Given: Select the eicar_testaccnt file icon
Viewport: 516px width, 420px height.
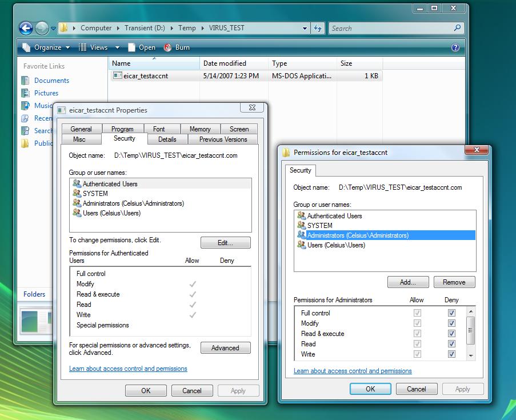Looking at the screenshot, I should [117, 75].
